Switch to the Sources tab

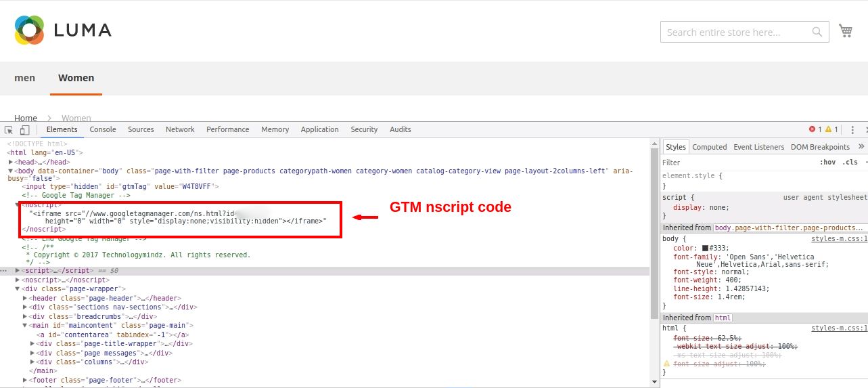[141, 129]
